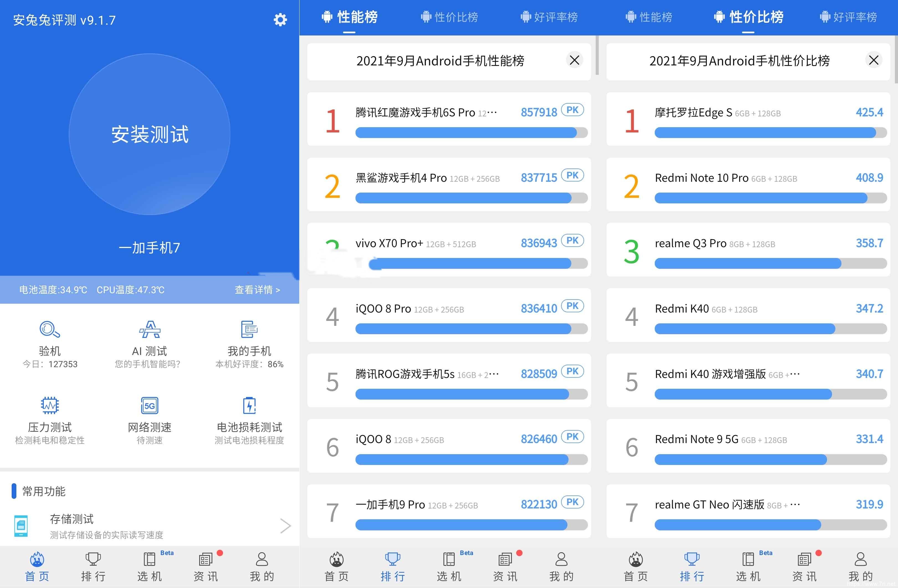Start 压力测试 stress test icon
Viewport: 898px width, 588px height.
click(50, 405)
